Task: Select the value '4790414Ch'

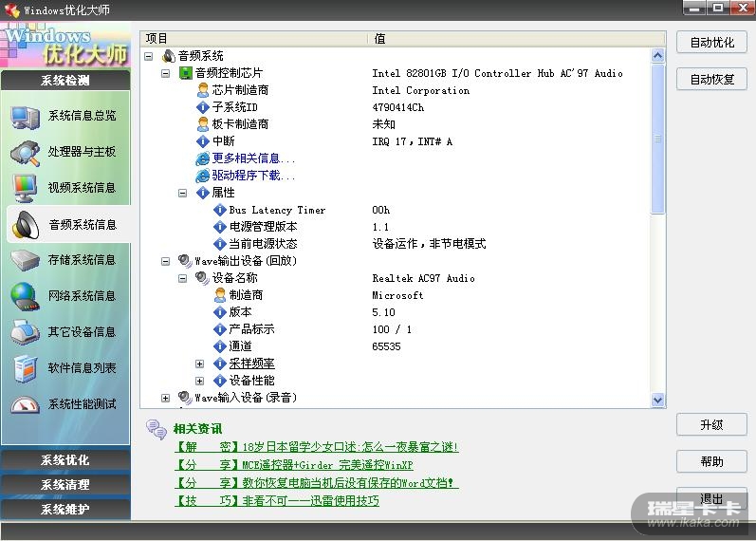Action: click(398, 107)
